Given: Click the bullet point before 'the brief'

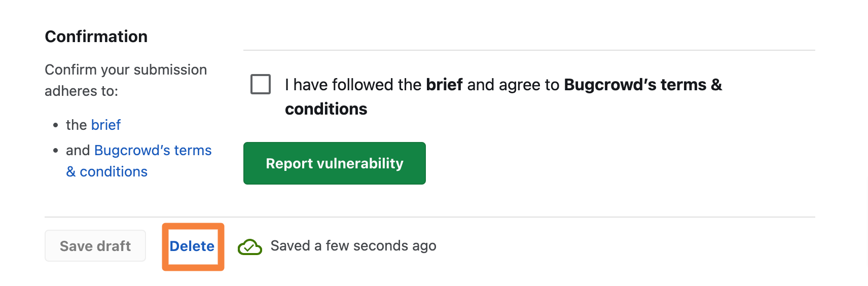Looking at the screenshot, I should (56, 125).
